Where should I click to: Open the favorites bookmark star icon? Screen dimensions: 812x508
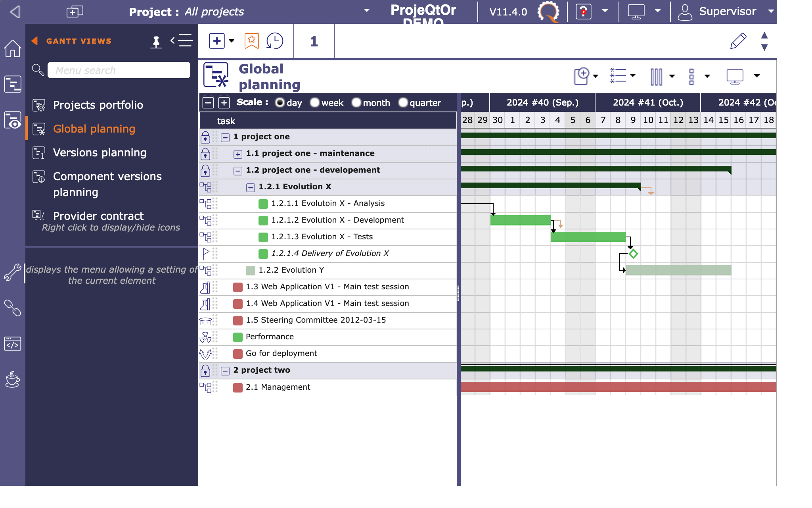[251, 41]
